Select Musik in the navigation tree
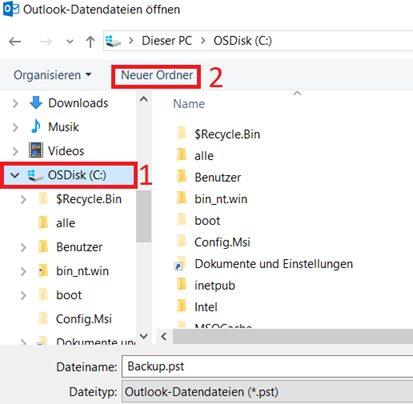The height and width of the screenshot is (404, 413). 63,127
